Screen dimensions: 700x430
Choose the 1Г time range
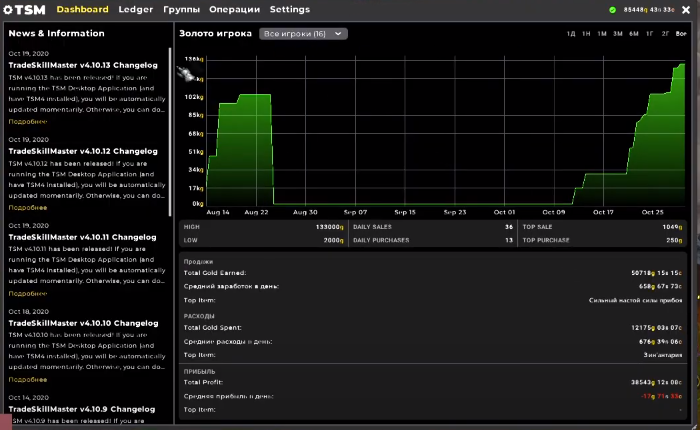click(650, 34)
